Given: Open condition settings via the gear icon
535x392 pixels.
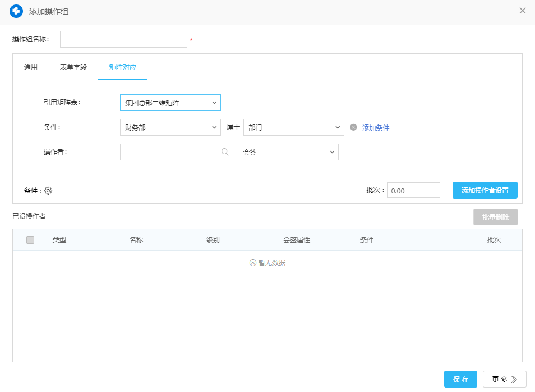Looking at the screenshot, I should tap(48, 191).
